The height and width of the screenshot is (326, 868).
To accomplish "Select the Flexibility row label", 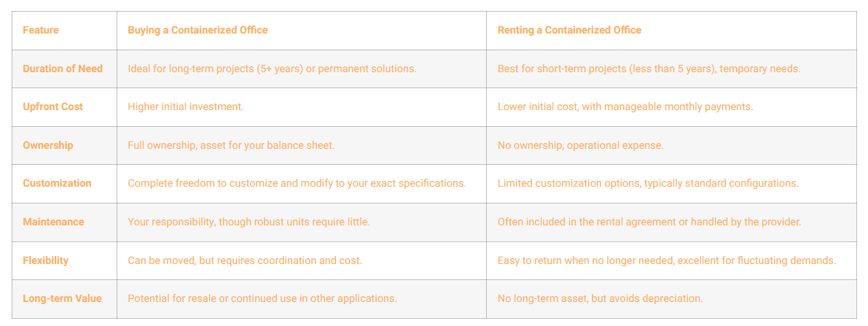I will (45, 260).
